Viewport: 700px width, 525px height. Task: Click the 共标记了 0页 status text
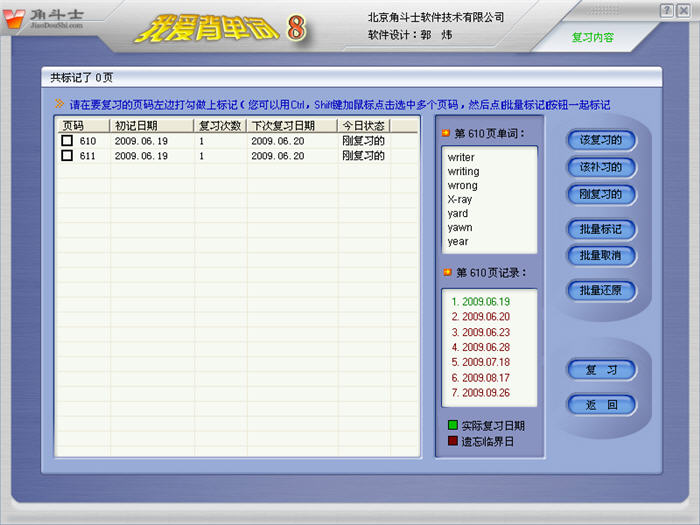[82, 78]
